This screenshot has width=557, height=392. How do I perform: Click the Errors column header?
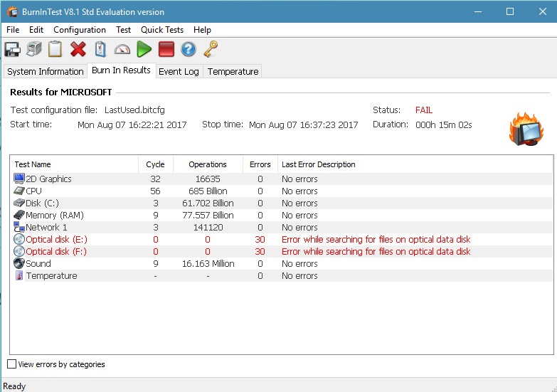pyautogui.click(x=260, y=164)
